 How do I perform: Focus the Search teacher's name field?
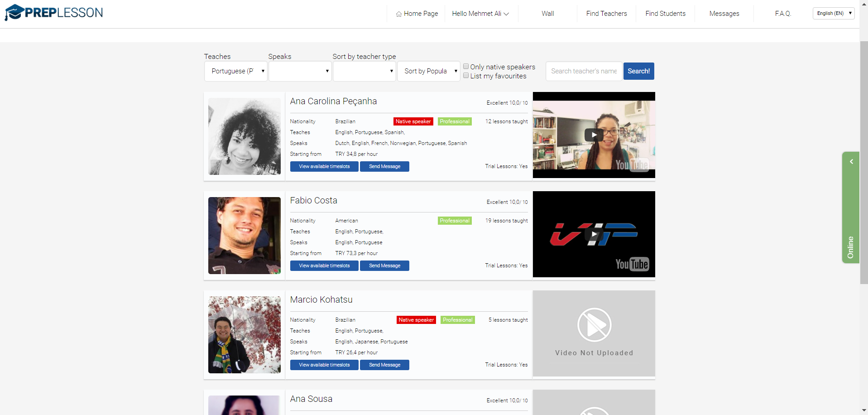pos(584,71)
